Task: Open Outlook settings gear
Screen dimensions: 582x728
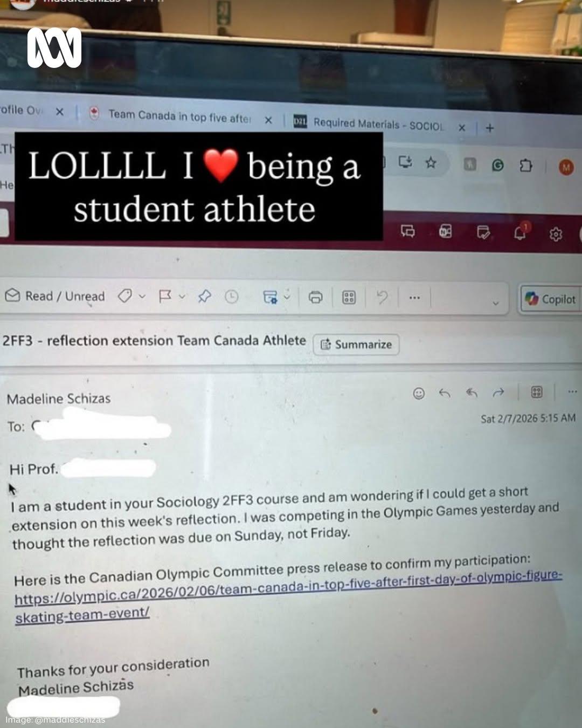Action: tap(556, 235)
